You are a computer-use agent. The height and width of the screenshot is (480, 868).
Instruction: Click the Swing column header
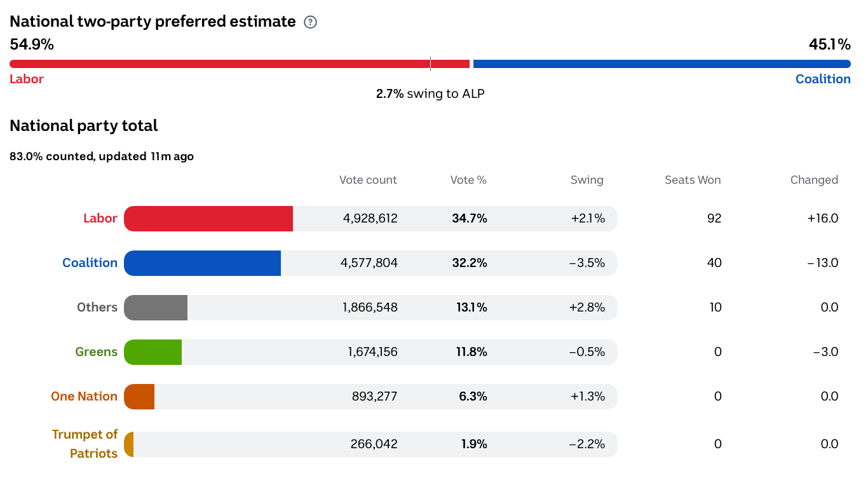[587, 180]
